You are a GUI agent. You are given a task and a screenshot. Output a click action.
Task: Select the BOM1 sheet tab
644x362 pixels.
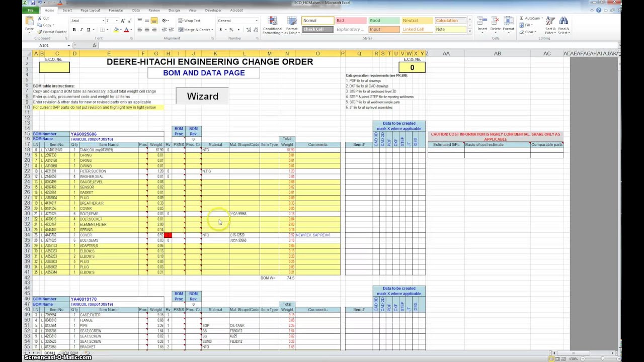tap(49, 353)
